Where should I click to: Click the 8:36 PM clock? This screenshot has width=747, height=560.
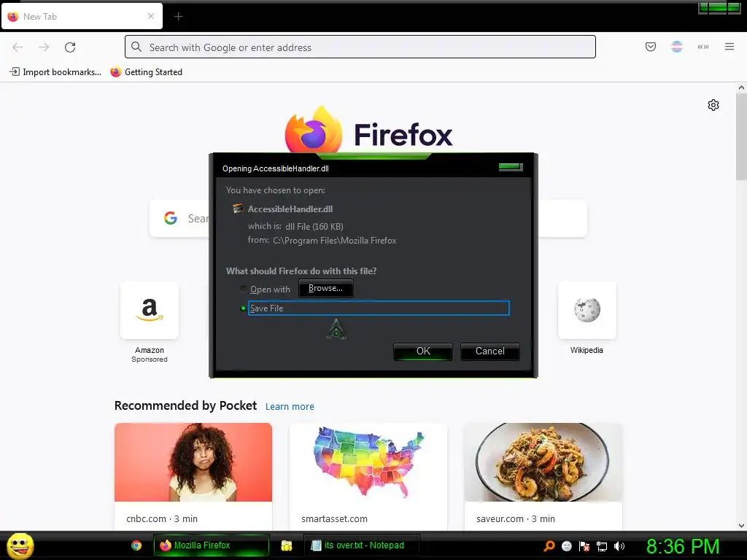point(683,546)
